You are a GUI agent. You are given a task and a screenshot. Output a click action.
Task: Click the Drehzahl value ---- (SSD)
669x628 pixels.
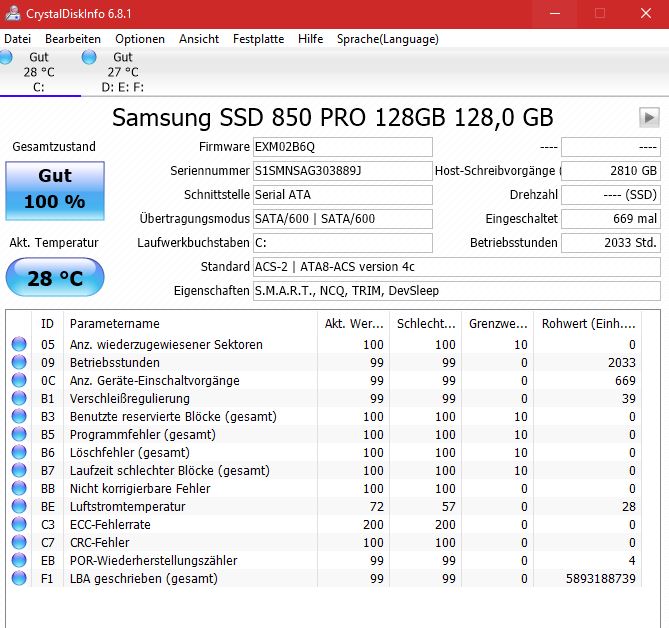click(x=611, y=195)
